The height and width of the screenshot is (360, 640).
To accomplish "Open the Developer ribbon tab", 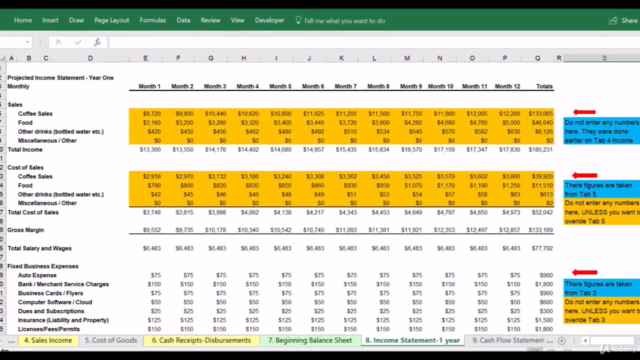I will pyautogui.click(x=269, y=20).
